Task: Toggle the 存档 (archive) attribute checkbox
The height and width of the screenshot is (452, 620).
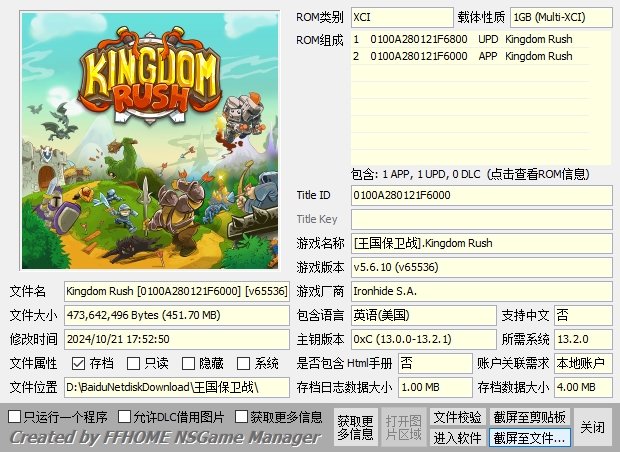Action: [x=79, y=364]
